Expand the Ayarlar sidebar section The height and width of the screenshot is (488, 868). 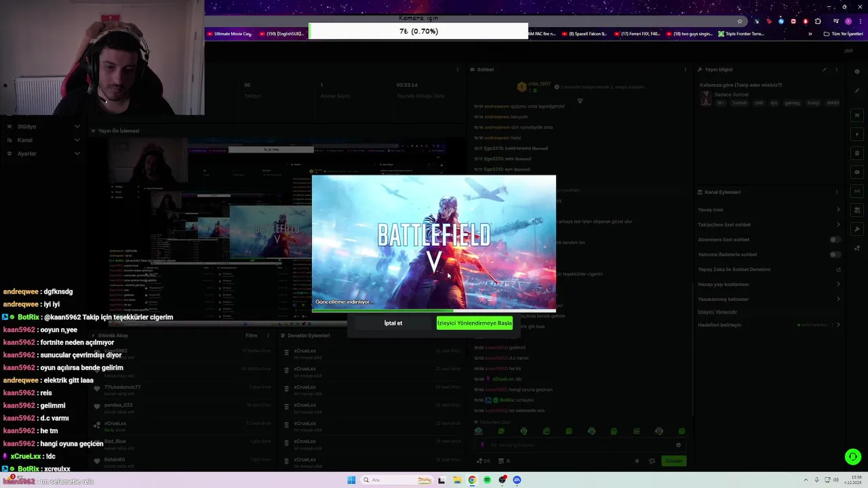tap(77, 154)
